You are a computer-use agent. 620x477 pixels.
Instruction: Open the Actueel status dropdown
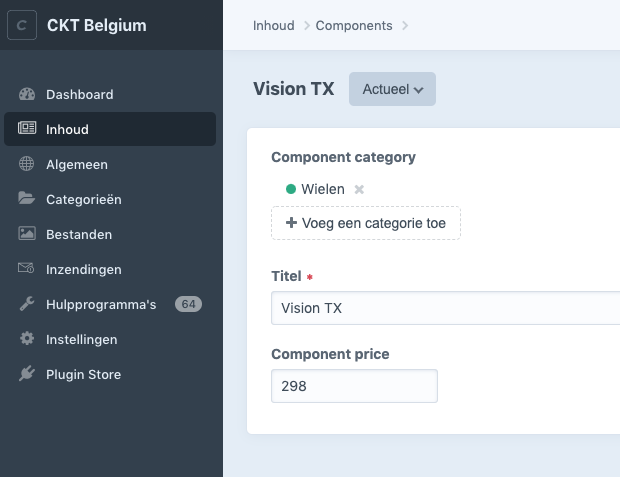[x=392, y=89]
